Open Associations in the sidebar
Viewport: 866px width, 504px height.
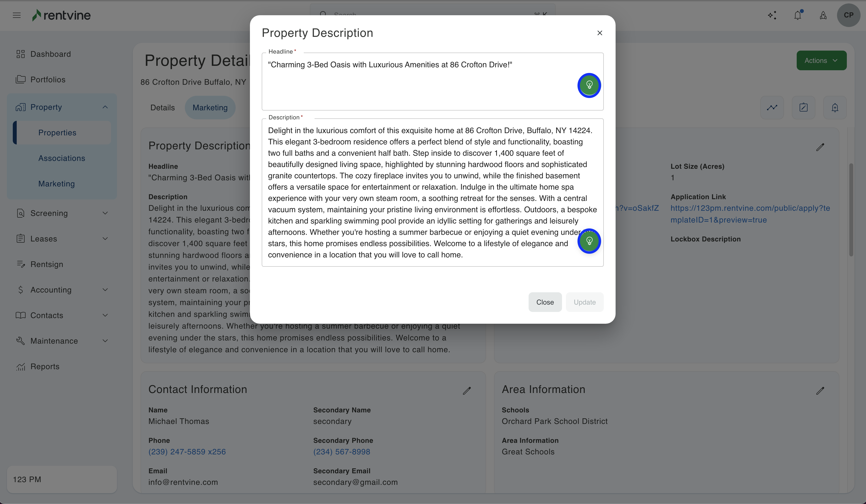point(62,158)
